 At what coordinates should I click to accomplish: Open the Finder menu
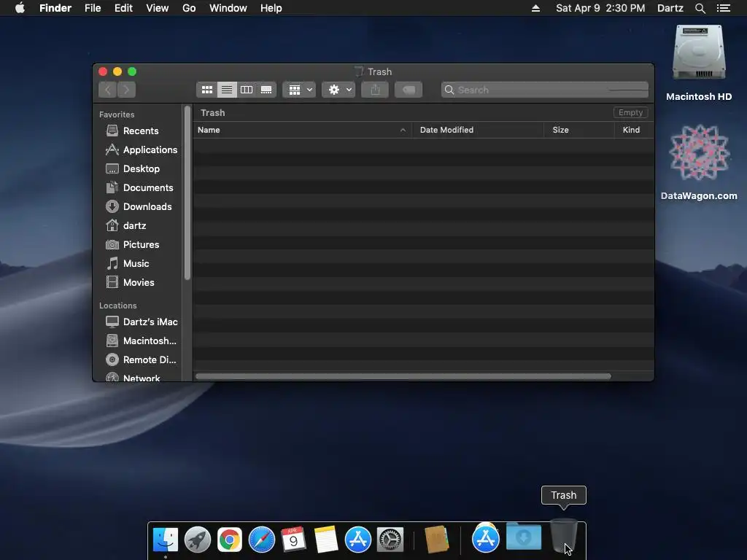[x=55, y=8]
